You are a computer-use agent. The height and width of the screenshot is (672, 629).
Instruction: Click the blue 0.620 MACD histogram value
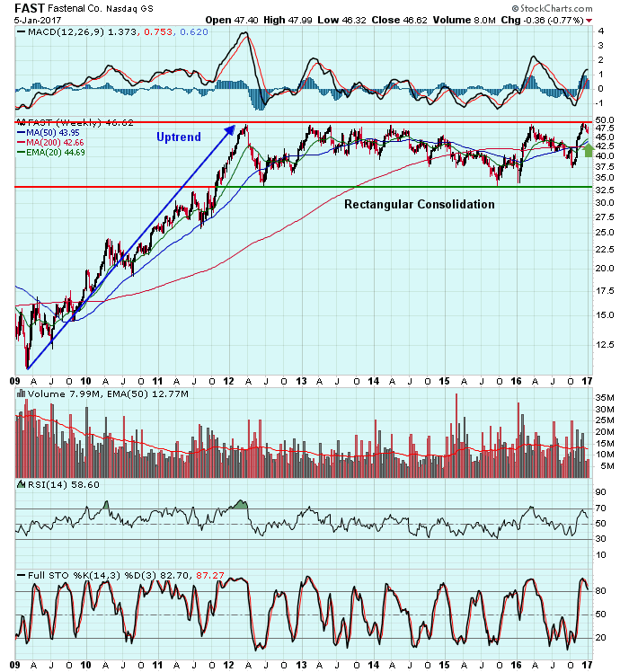pyautogui.click(x=194, y=32)
